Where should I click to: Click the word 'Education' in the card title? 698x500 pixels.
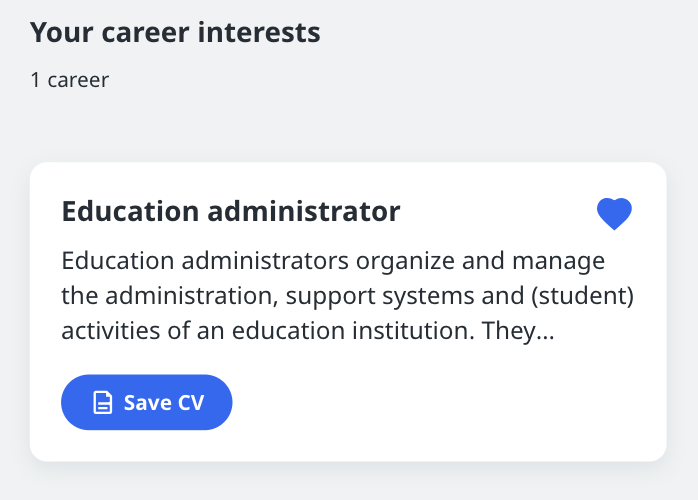coord(130,211)
